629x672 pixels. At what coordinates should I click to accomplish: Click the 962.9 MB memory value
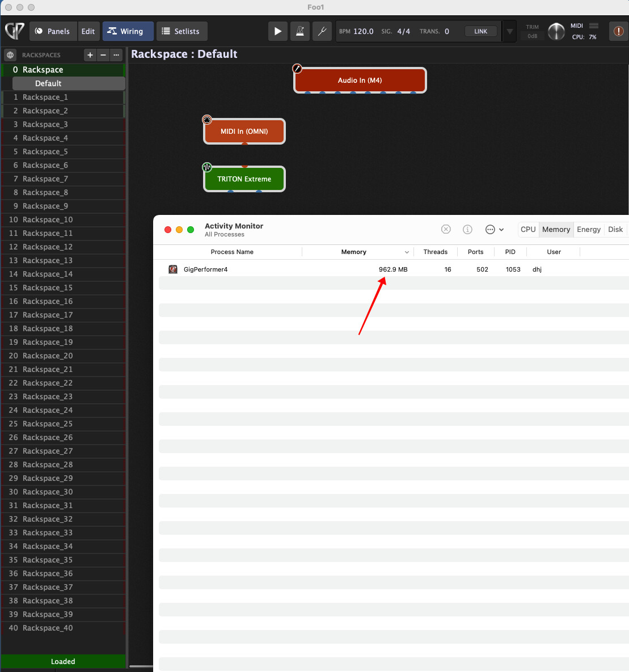(x=392, y=269)
